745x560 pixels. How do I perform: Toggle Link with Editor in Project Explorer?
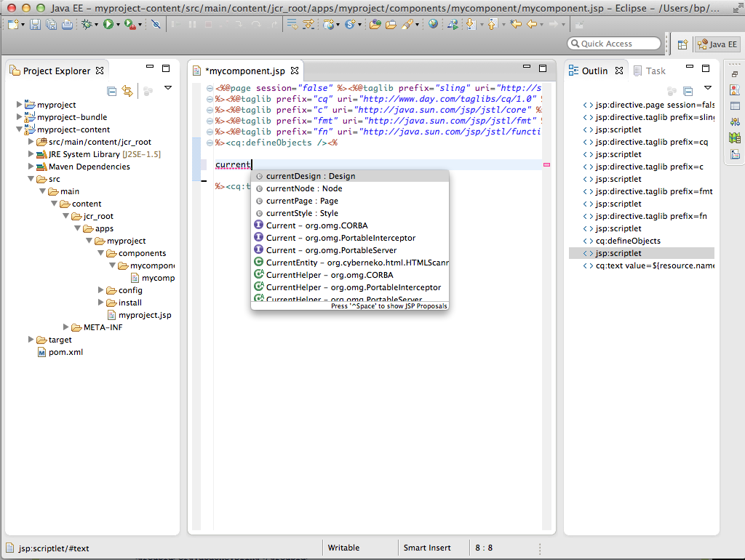point(127,91)
